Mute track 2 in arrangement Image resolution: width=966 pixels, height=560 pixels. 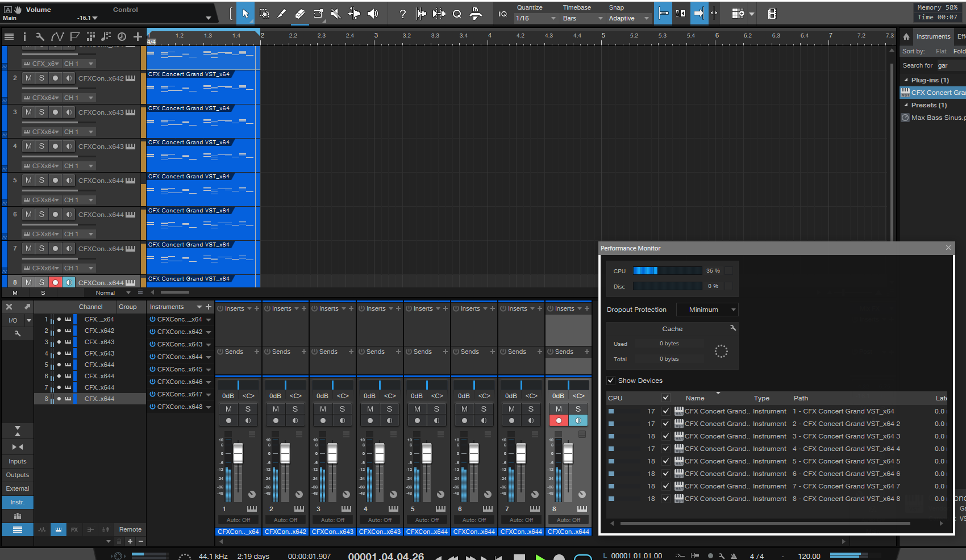pos(28,78)
